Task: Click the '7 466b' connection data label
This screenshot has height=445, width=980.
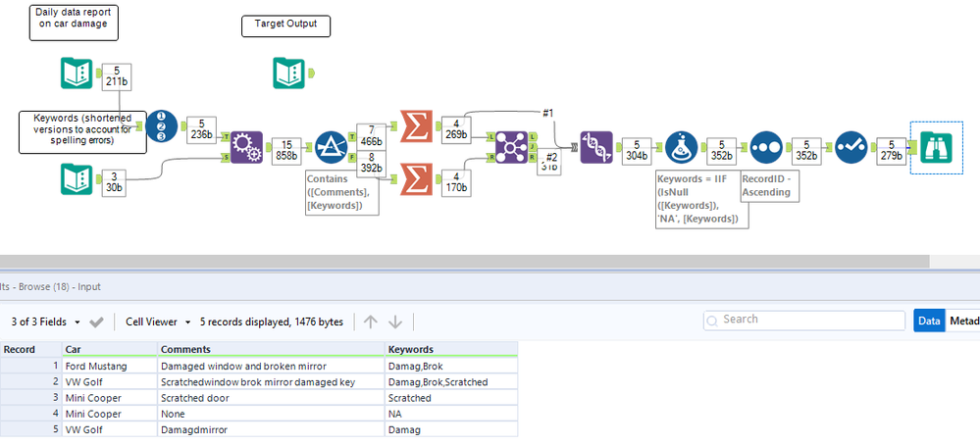Action: coord(372,134)
